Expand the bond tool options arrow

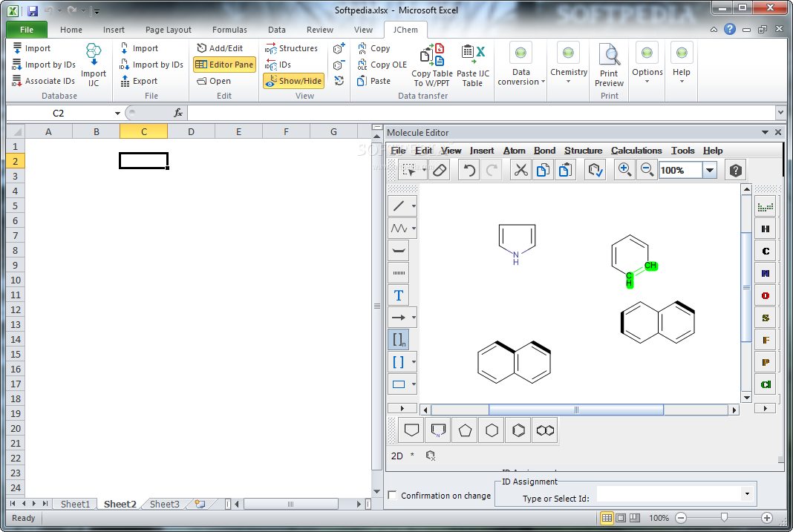414,206
